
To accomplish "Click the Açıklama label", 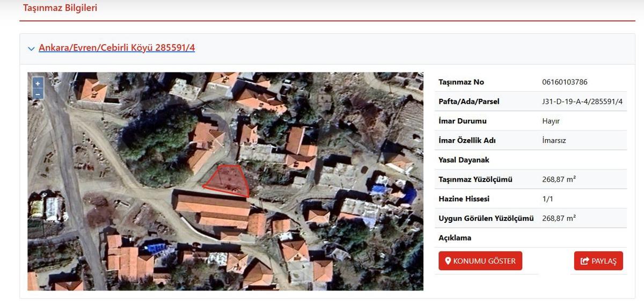I will pos(455,237).
